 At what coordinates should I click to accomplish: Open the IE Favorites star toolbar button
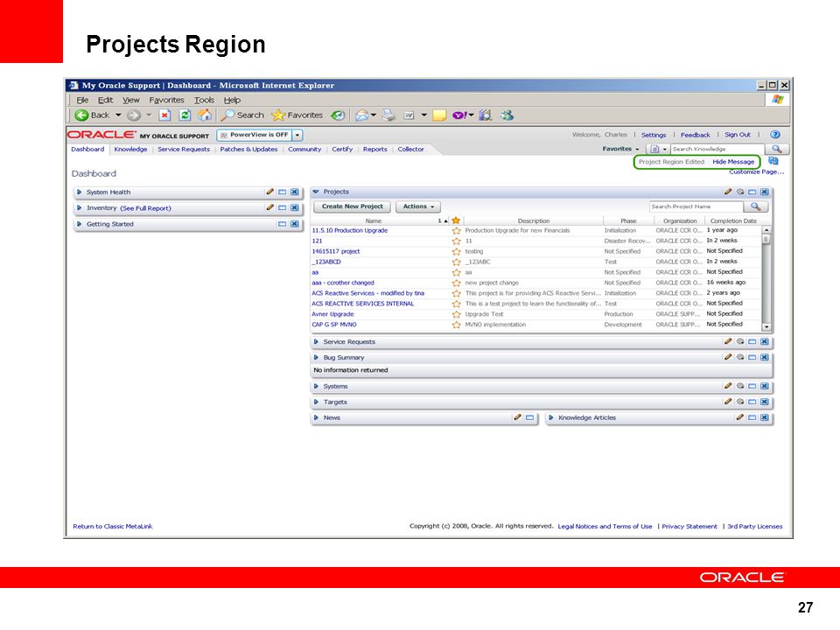click(x=297, y=115)
